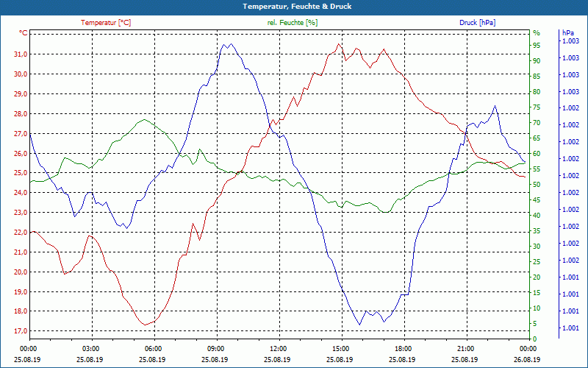Click the green "15" humidity axis tick
This screenshot has width=588, height=368.
coord(537,293)
